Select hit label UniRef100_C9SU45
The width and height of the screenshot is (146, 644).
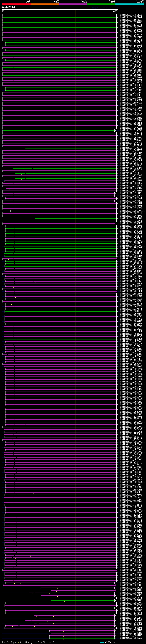(x=131, y=40)
